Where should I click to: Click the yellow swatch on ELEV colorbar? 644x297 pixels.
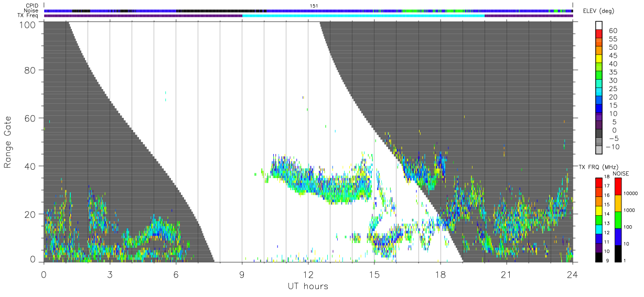[599, 59]
